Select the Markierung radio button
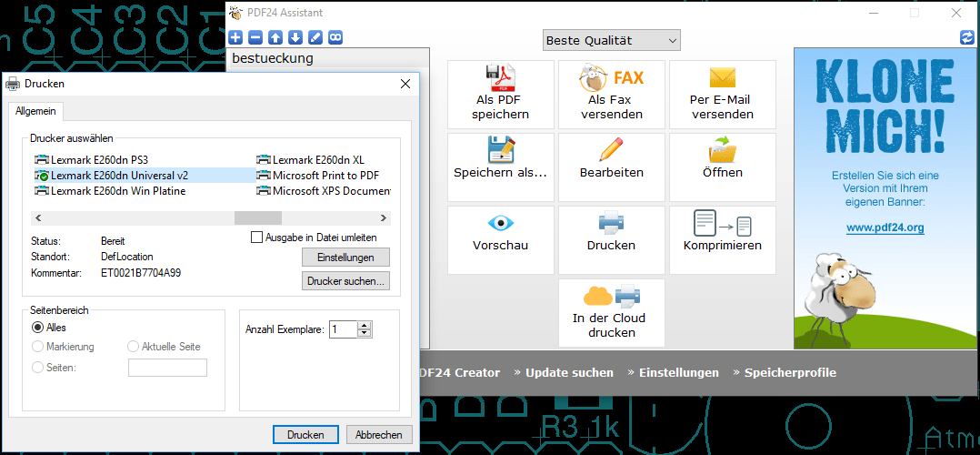The height and width of the screenshot is (455, 980). pyautogui.click(x=37, y=347)
